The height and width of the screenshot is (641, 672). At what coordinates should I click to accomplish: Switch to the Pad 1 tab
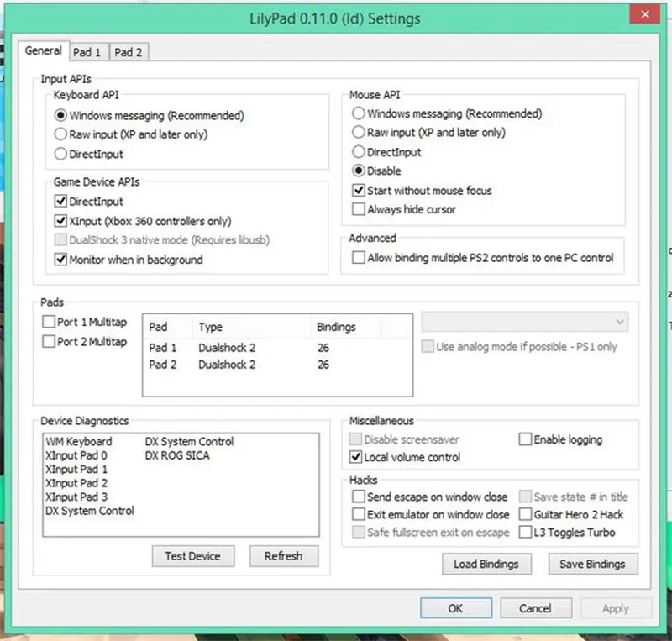(x=87, y=52)
